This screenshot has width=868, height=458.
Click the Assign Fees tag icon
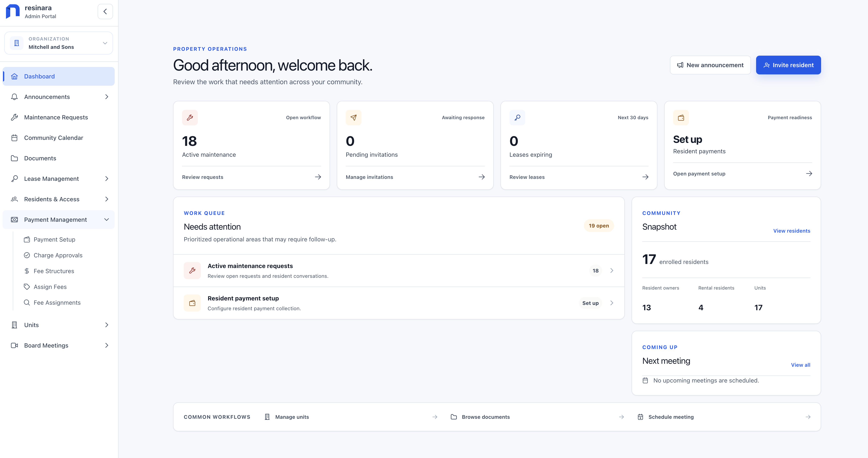[27, 287]
